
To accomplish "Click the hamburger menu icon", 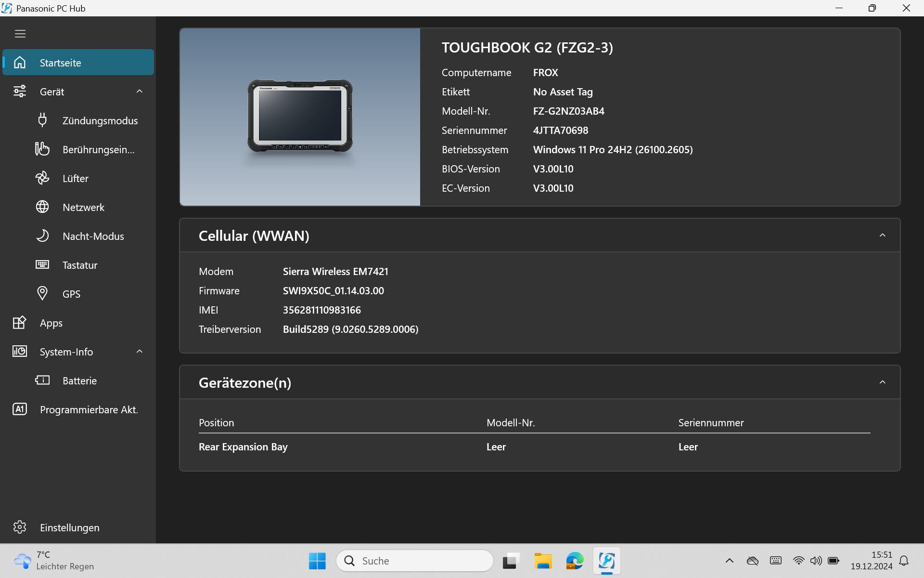I will click(20, 34).
